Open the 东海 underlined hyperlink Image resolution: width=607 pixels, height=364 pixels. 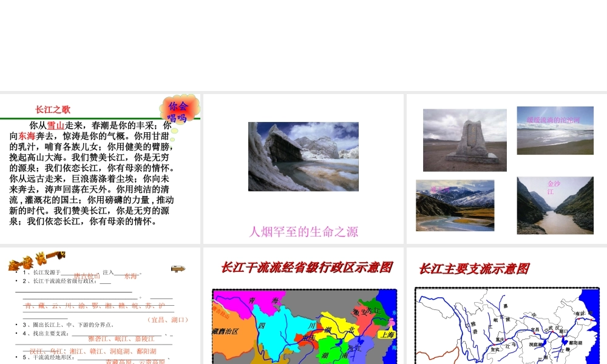click(27, 136)
